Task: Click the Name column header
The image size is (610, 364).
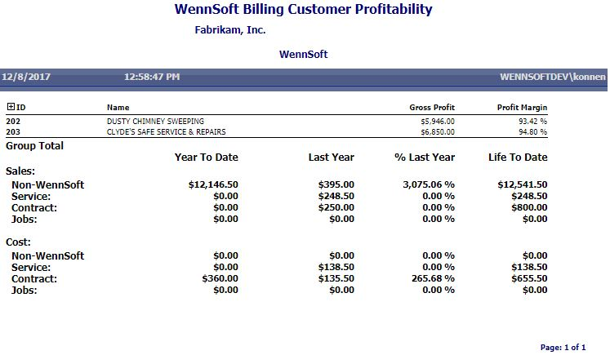Action: pyautogui.click(x=118, y=107)
